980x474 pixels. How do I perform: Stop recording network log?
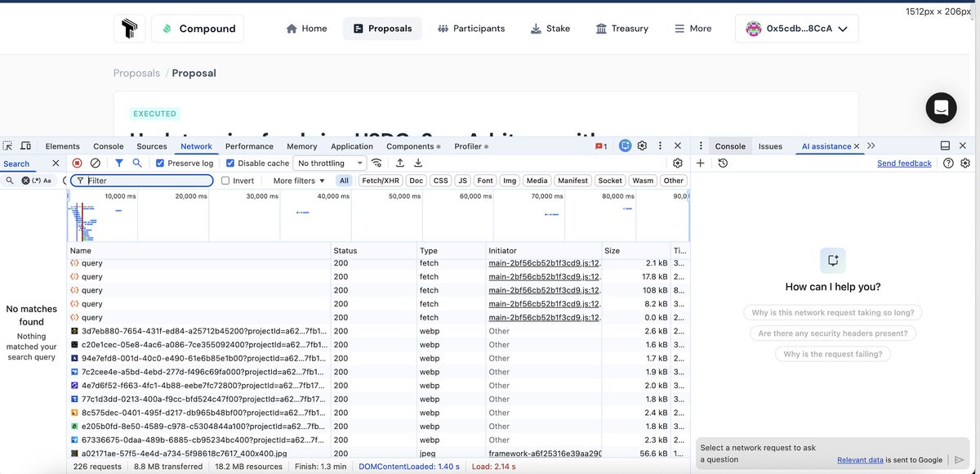(78, 163)
